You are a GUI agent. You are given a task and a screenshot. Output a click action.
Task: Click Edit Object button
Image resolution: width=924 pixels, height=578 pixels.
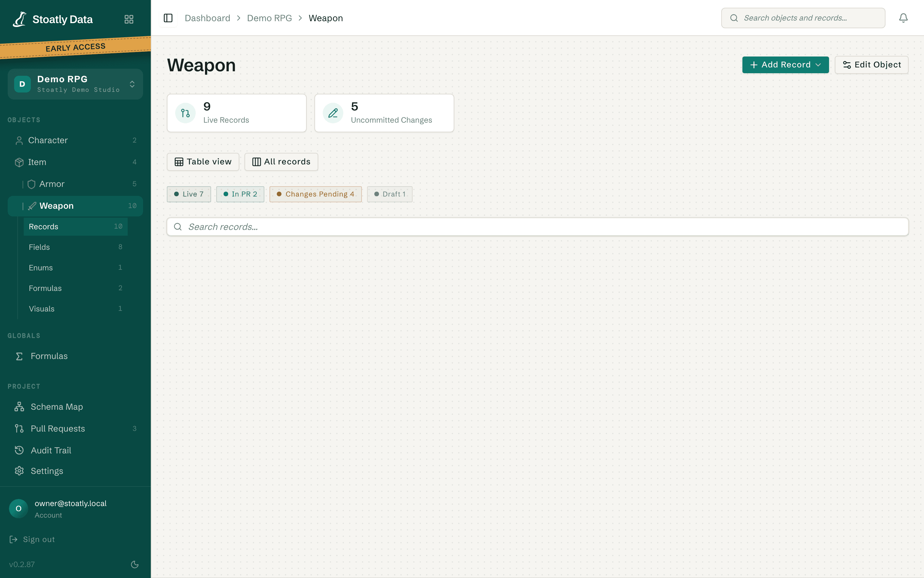(871, 65)
